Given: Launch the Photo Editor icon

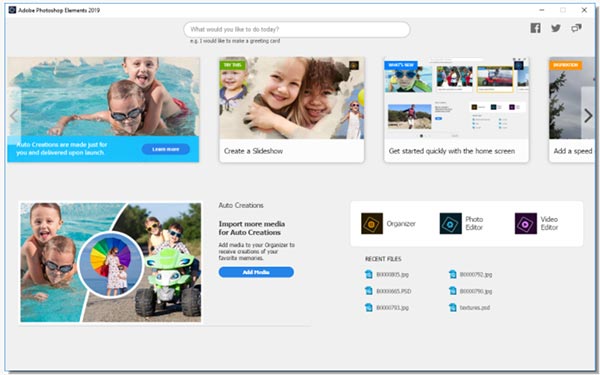Looking at the screenshot, I should click(x=450, y=223).
